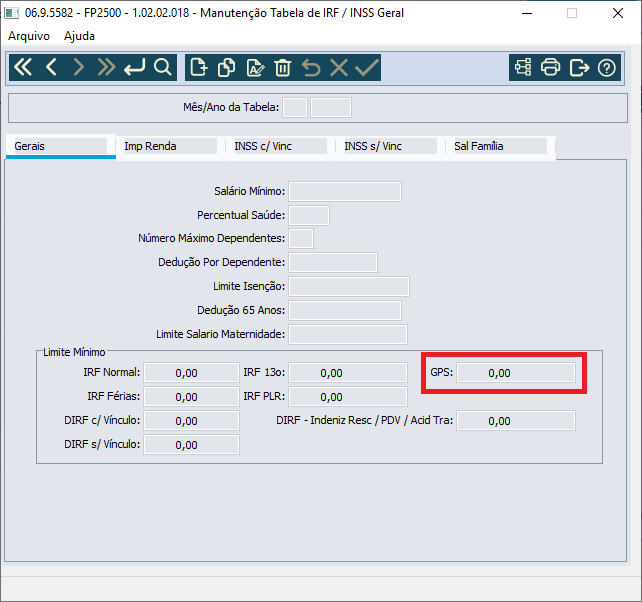The width and height of the screenshot is (642, 602).
Task: Click the IRF Normal value field
Action: 191,373
